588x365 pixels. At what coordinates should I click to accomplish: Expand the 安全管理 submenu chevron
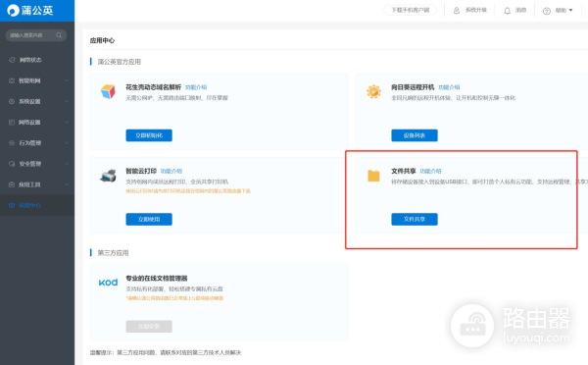tap(67, 164)
